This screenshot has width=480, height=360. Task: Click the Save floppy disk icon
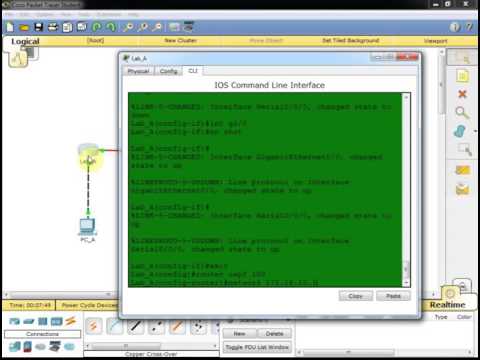tap(39, 27)
